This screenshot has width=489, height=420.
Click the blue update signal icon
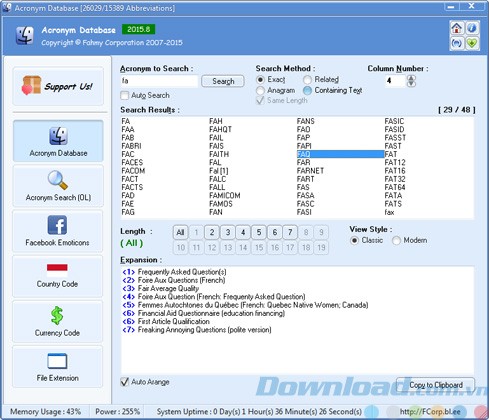(457, 43)
